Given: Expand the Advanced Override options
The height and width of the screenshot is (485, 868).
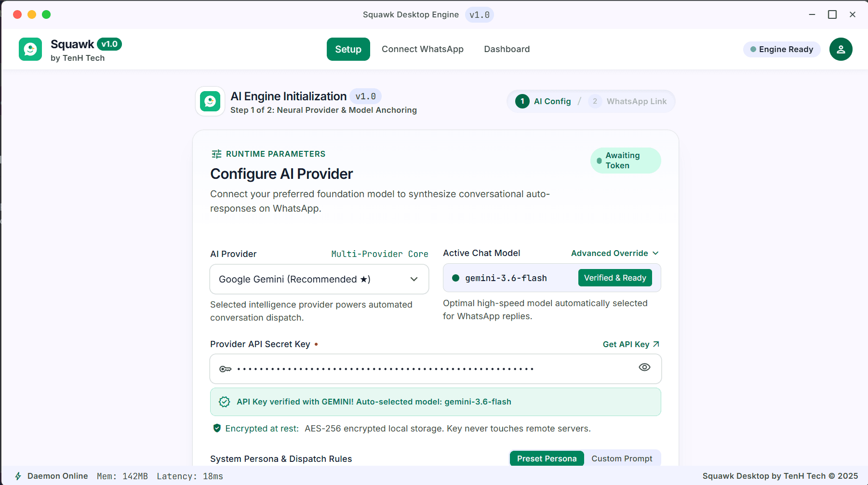Looking at the screenshot, I should coord(615,253).
